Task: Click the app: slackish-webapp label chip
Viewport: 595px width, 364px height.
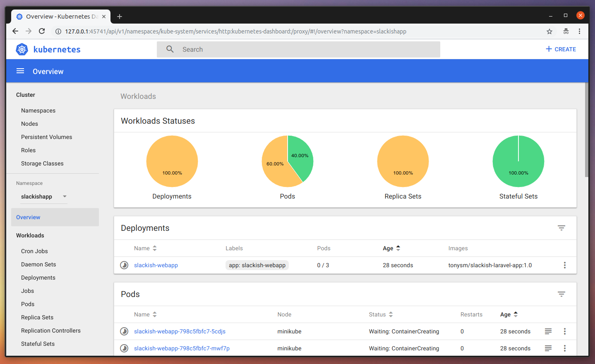Action: (257, 265)
